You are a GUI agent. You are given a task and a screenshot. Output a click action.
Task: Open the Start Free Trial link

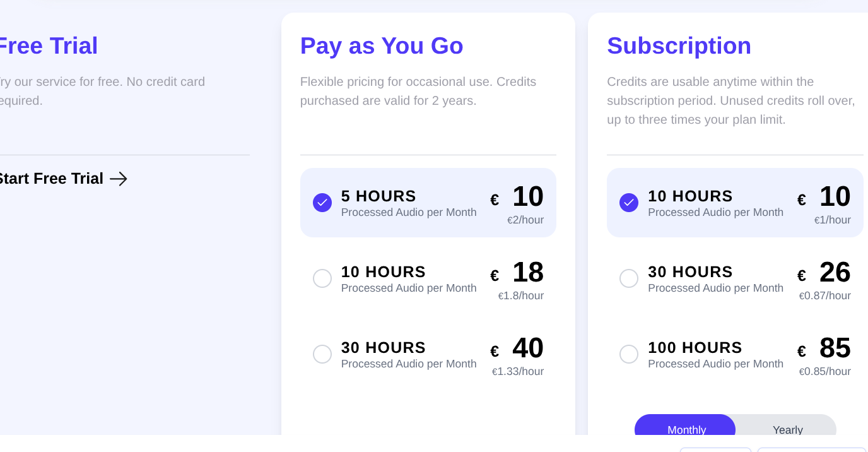coord(50,179)
